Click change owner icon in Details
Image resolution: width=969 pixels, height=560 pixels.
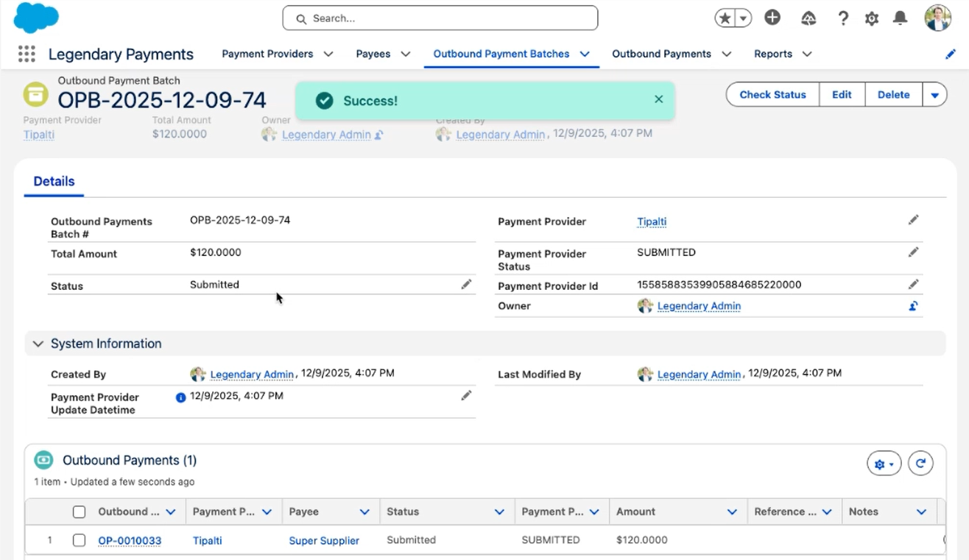coord(913,306)
